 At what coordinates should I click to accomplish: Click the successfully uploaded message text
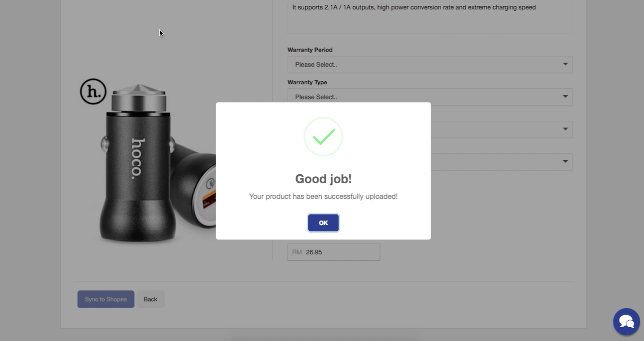tap(323, 197)
